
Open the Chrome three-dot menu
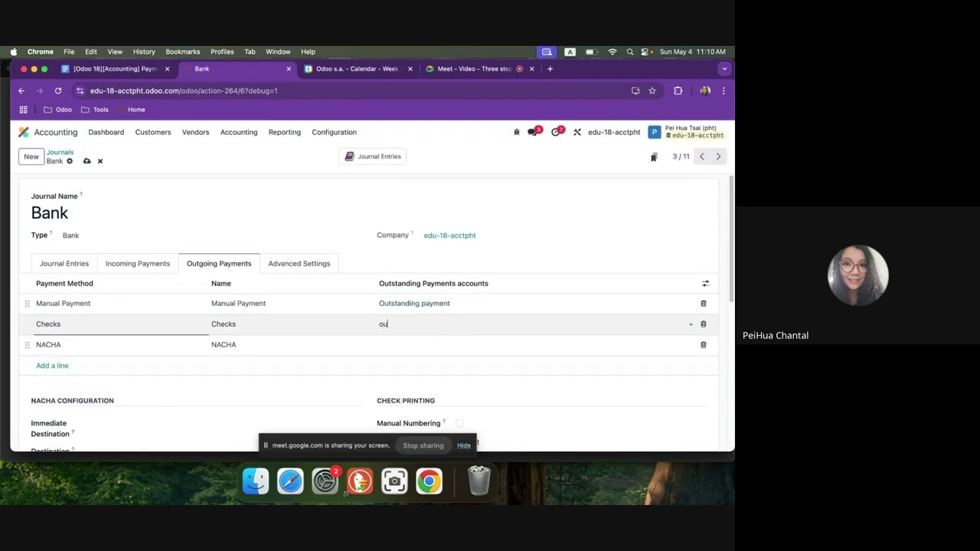[x=724, y=90]
